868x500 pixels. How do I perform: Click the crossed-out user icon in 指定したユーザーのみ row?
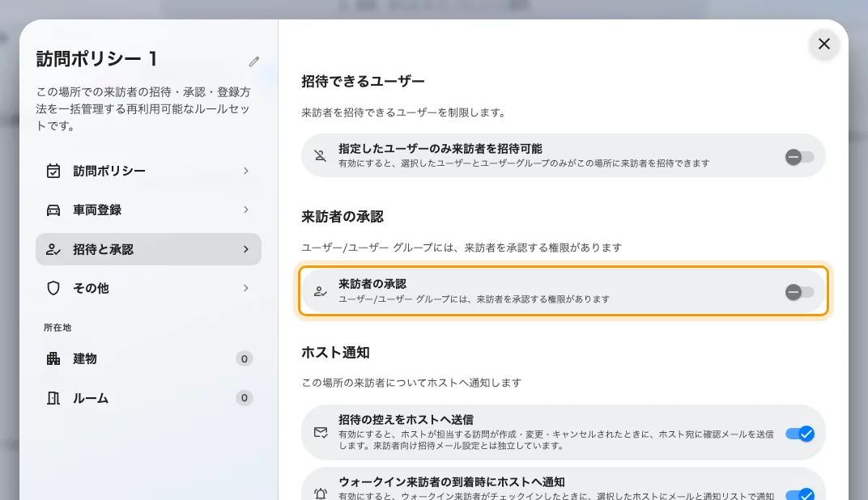coord(321,155)
